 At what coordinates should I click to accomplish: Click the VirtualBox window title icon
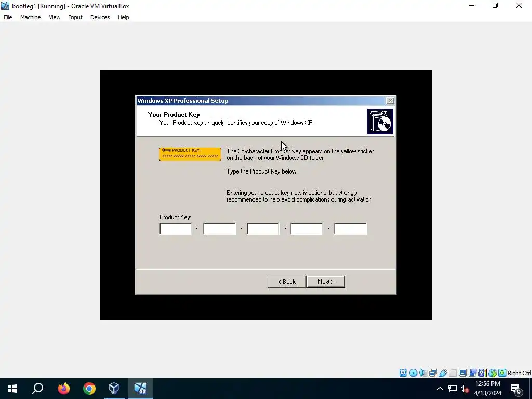(x=5, y=6)
